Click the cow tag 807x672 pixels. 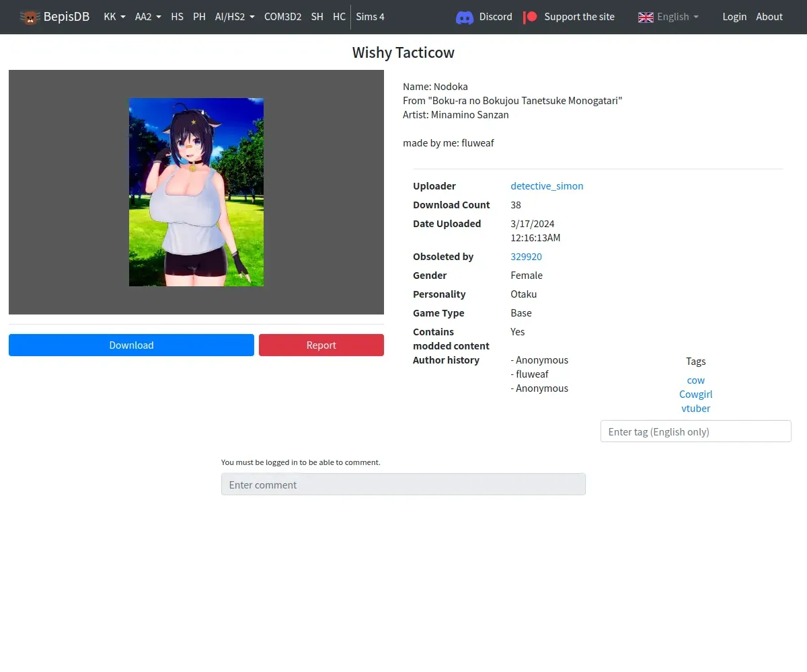pyautogui.click(x=695, y=380)
